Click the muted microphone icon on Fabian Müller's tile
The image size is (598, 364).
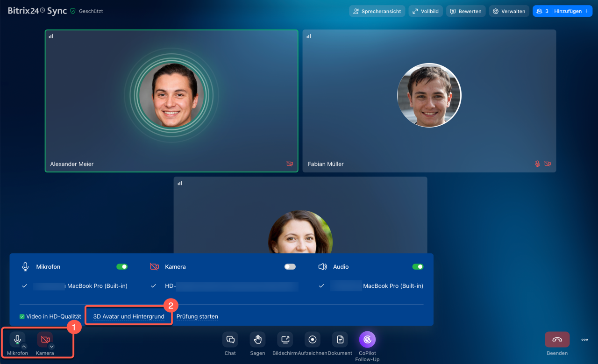coord(538,164)
